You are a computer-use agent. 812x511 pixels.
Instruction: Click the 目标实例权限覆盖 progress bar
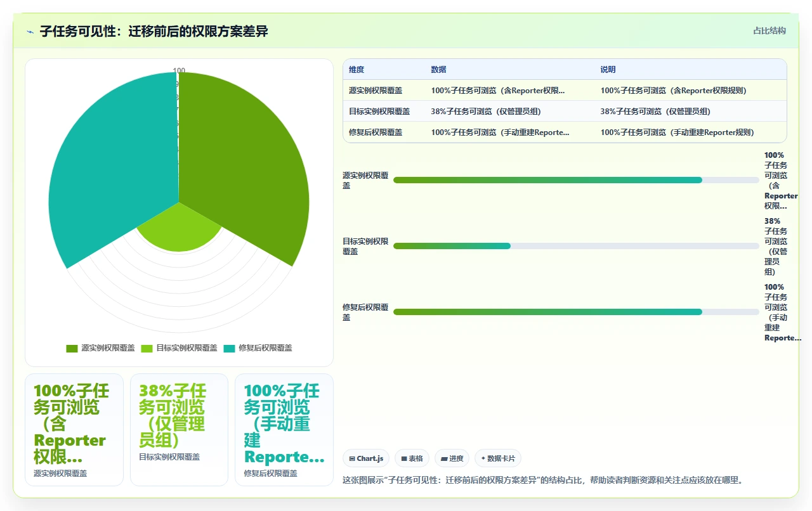(576, 246)
